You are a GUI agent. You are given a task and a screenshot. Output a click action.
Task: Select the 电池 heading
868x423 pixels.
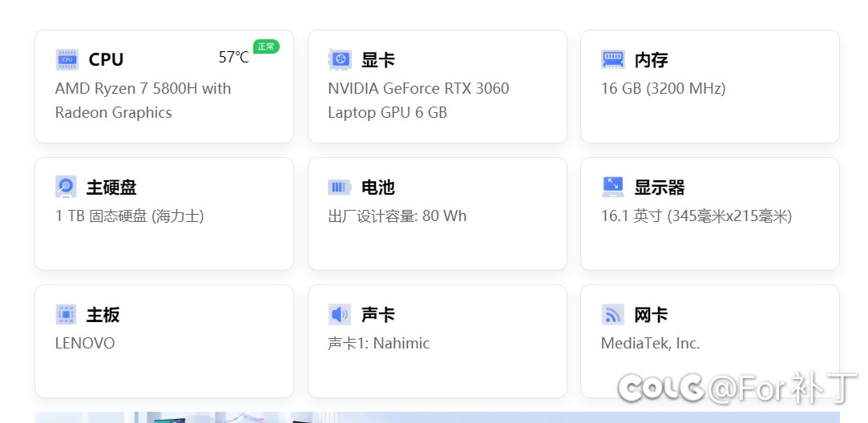378,187
